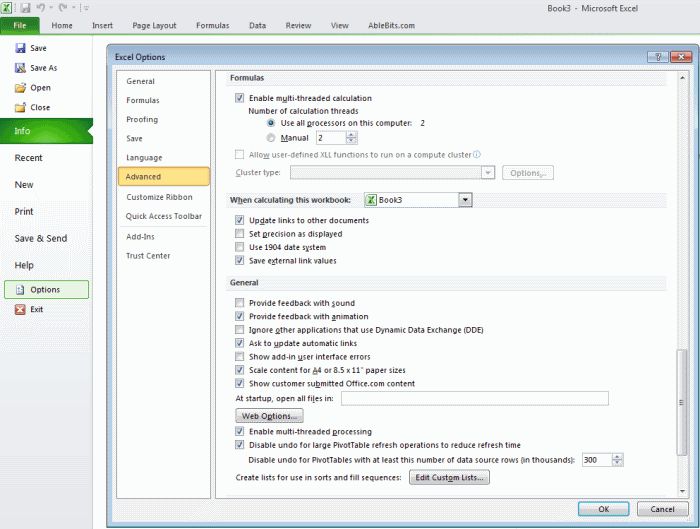The image size is (700, 529).
Task: Open the AbleBits.com ribbon tab
Action: [391, 25]
